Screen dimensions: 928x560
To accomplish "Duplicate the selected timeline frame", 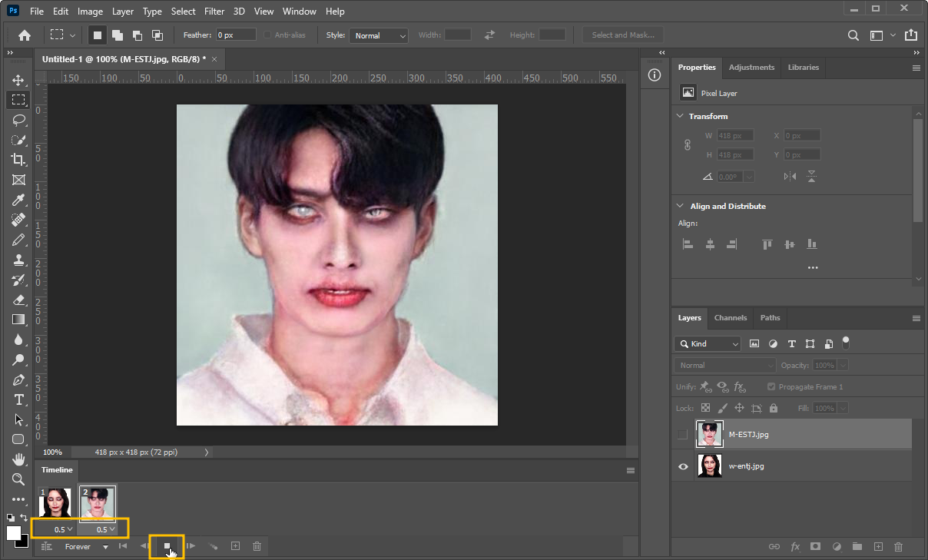I will 236,546.
